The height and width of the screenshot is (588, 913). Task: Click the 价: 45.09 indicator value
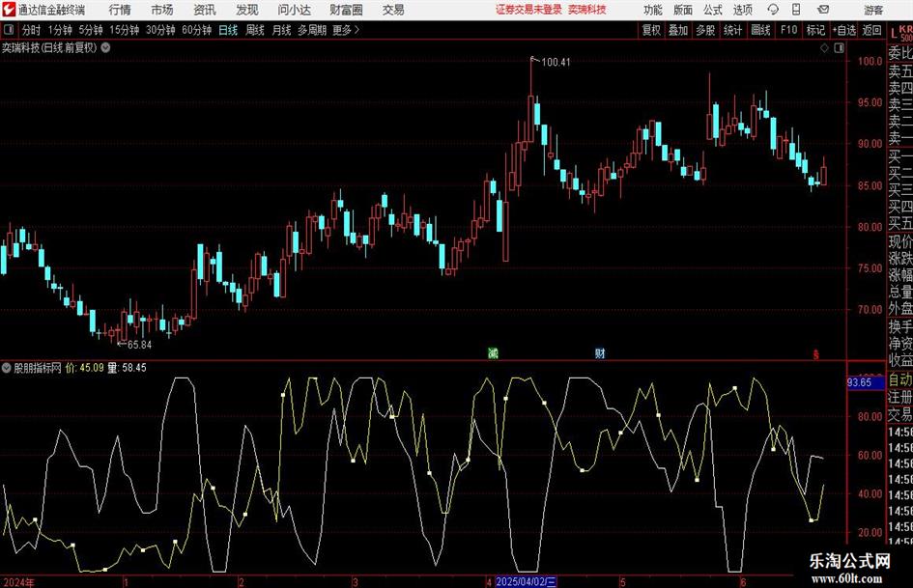(x=85, y=368)
